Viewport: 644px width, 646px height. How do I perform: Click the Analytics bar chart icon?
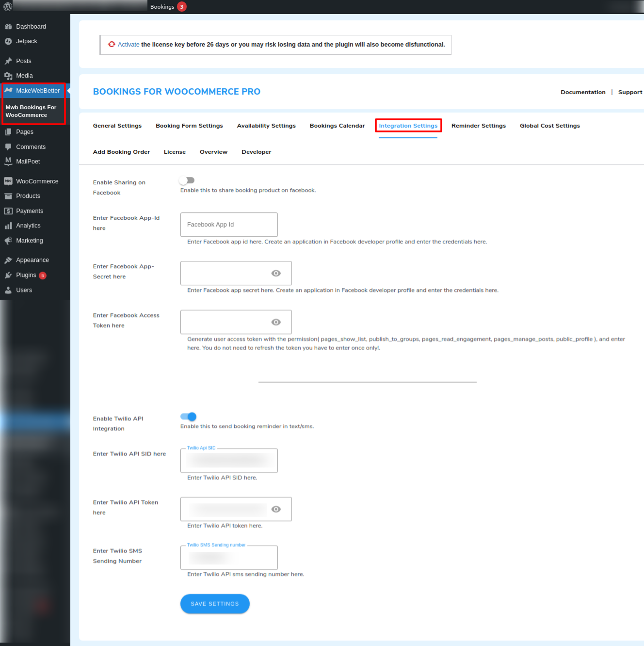pyautogui.click(x=8, y=226)
